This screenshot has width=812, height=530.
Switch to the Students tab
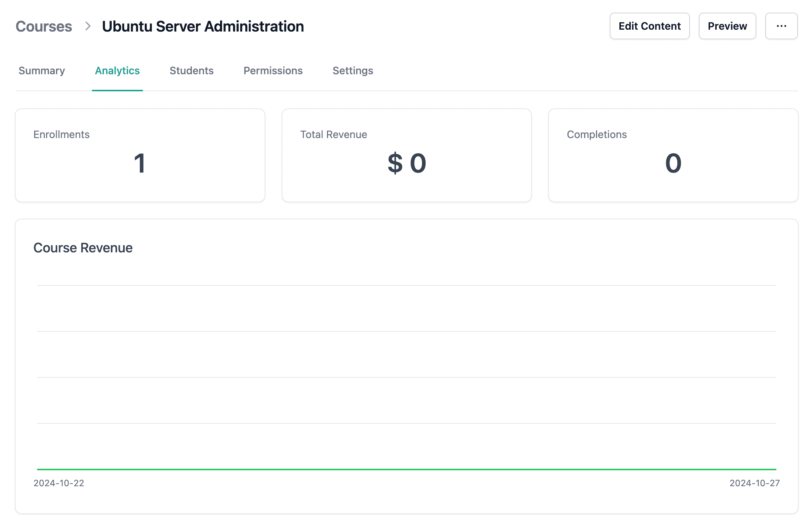[x=191, y=71]
